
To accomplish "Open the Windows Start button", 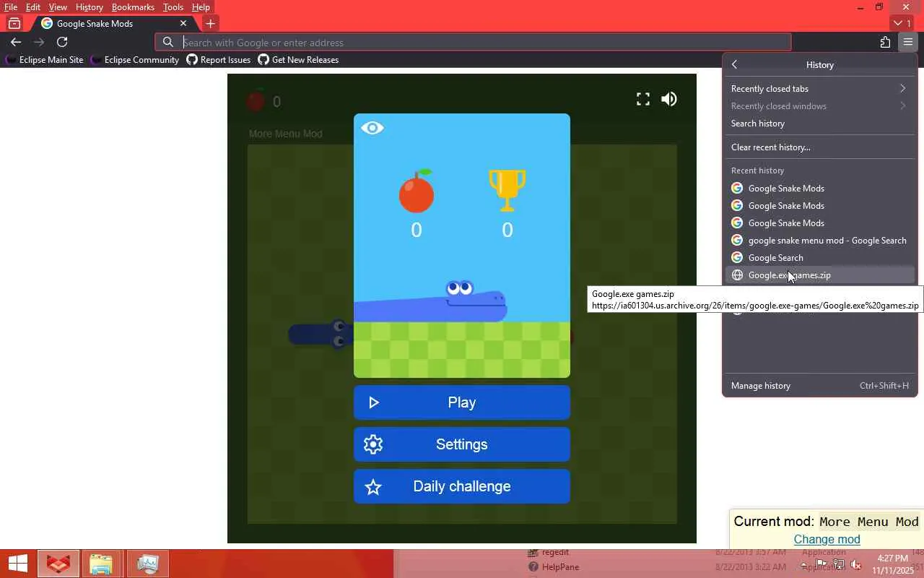I will point(17,564).
